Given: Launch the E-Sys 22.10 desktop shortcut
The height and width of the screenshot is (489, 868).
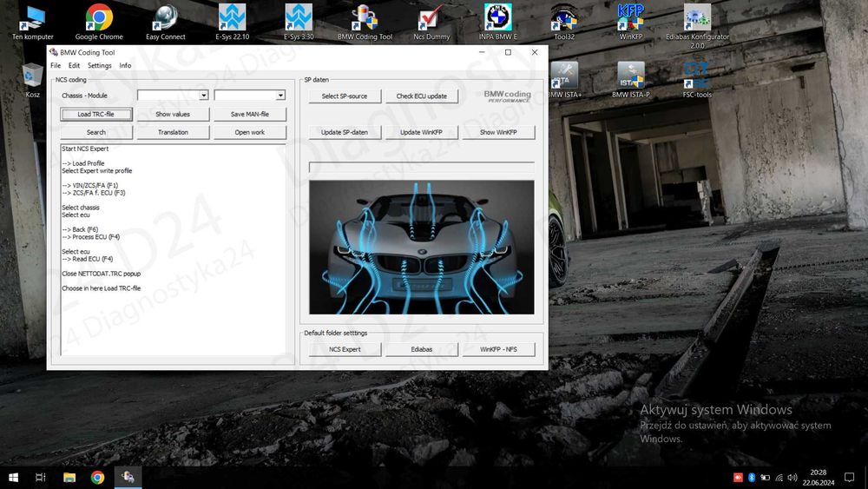Looking at the screenshot, I should [x=232, y=23].
